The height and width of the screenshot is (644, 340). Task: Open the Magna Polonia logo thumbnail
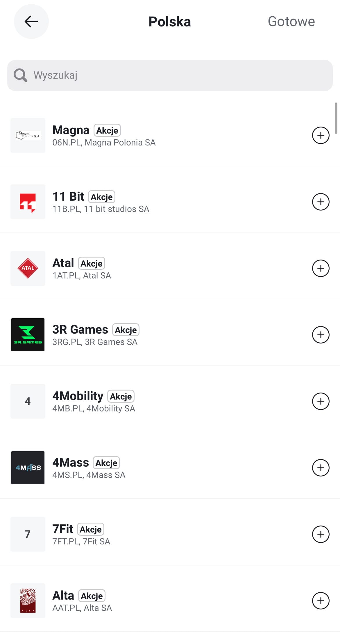coord(28,135)
